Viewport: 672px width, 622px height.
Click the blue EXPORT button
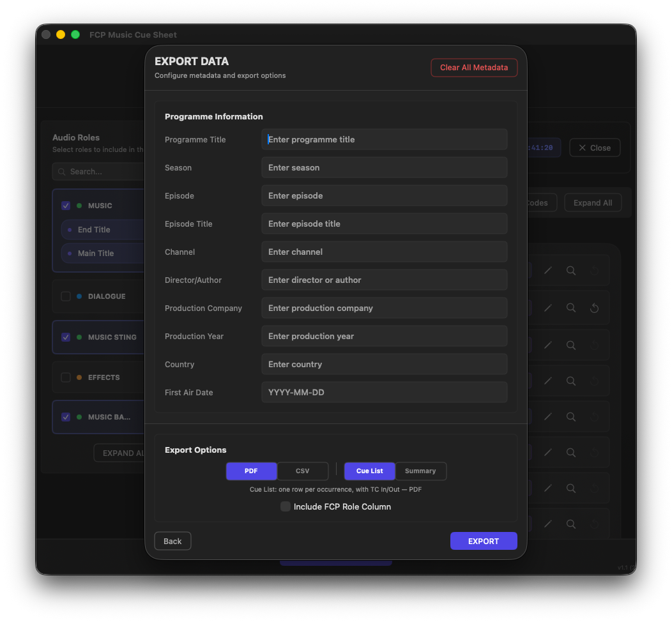click(484, 541)
